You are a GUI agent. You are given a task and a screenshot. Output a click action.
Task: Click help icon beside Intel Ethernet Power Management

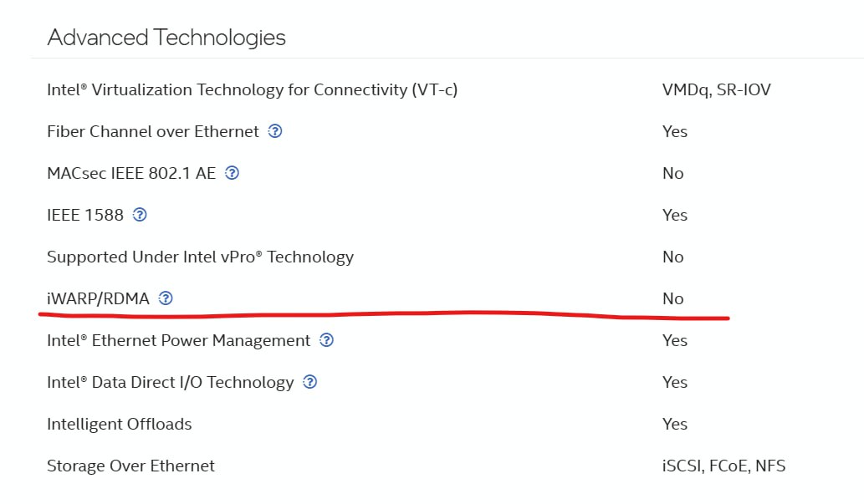coord(327,340)
